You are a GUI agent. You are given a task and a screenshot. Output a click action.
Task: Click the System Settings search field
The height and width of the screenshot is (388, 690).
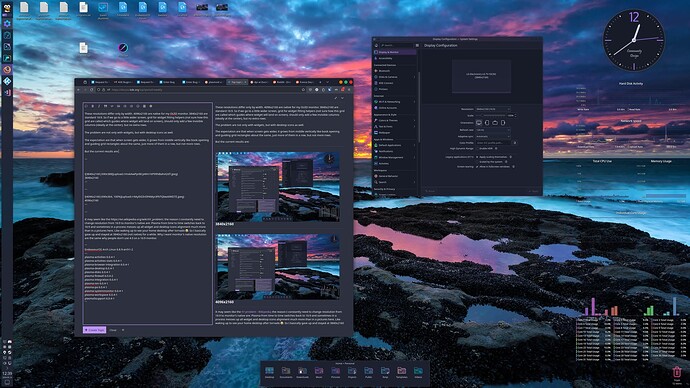(x=396, y=45)
